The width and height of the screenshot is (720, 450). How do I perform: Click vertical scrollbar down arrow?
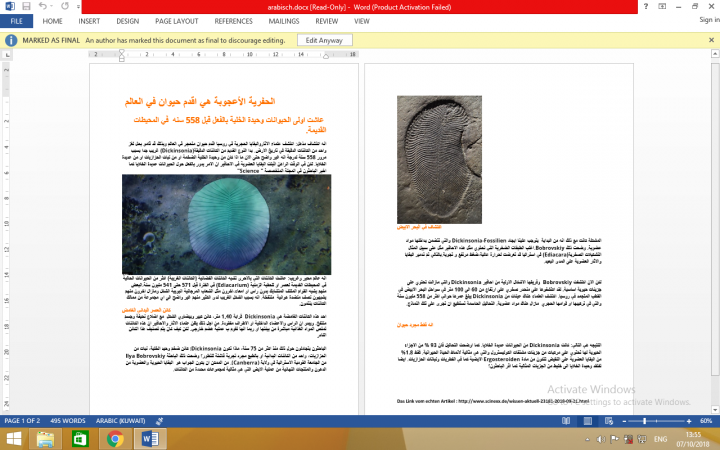pos(715,410)
